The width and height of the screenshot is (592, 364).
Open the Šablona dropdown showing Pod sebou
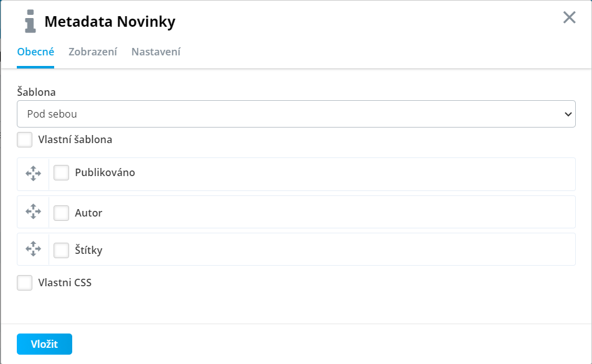tap(296, 114)
